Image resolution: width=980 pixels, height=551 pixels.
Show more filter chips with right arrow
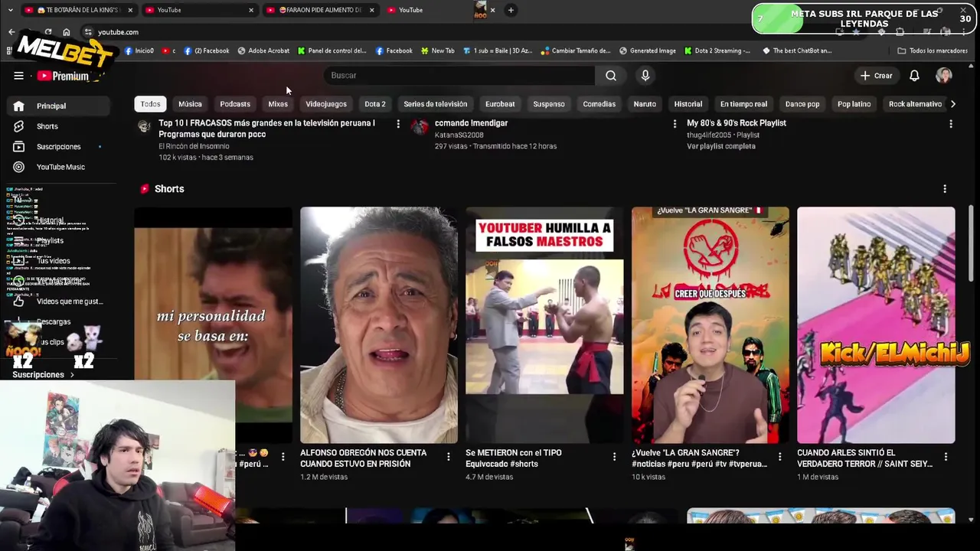(953, 104)
